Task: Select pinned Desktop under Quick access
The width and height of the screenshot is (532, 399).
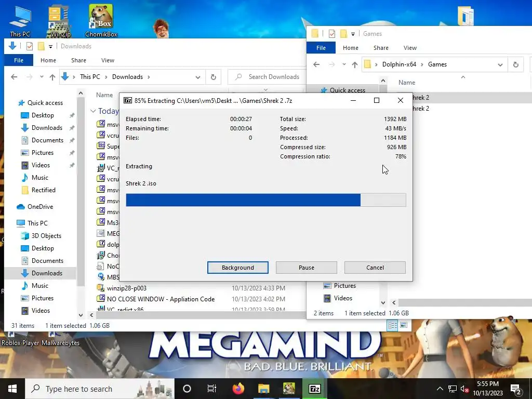Action: 43,115
